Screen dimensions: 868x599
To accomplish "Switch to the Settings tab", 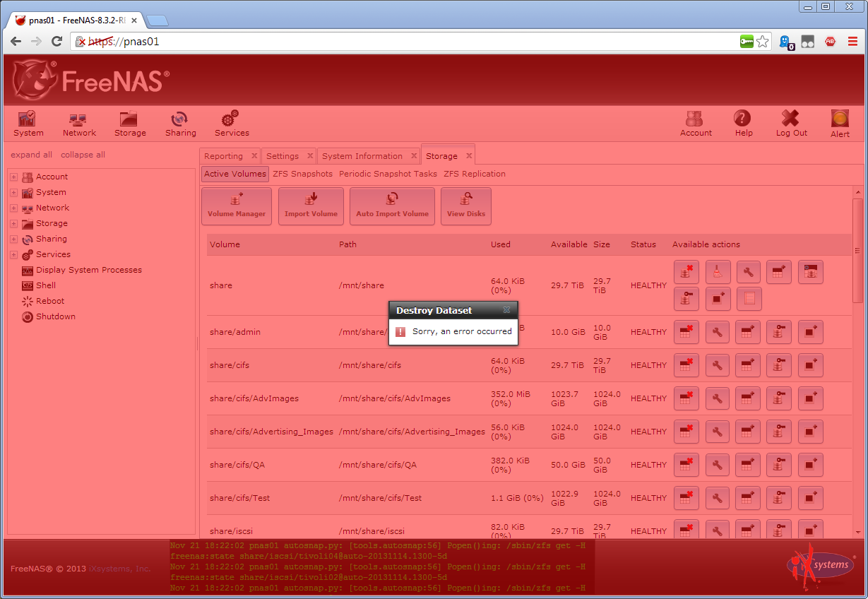I will [283, 156].
